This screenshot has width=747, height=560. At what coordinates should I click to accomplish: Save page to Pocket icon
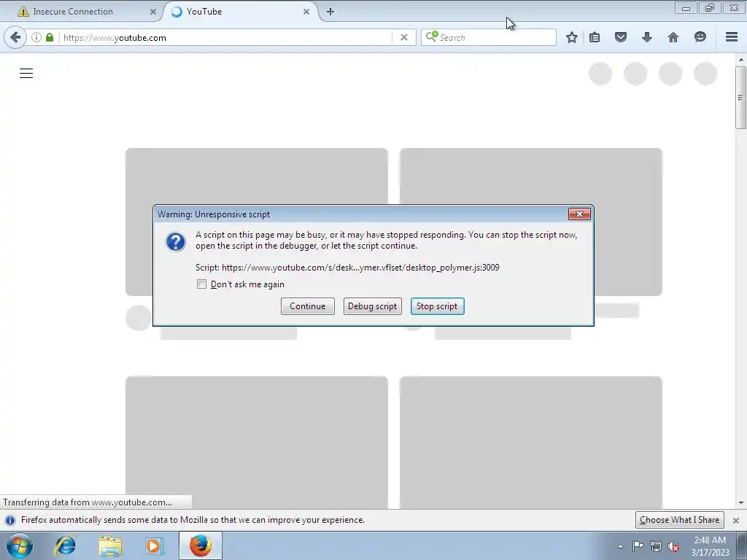coord(620,37)
